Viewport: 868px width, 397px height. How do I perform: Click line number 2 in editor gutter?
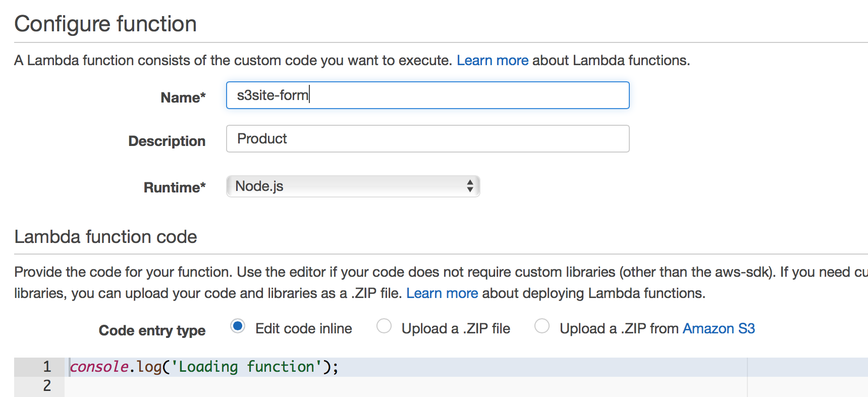(x=46, y=386)
